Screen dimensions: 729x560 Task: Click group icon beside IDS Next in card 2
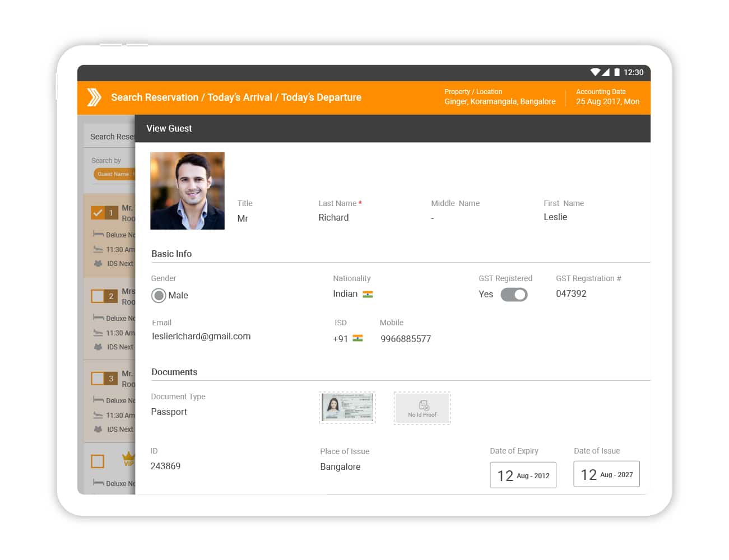[x=98, y=347]
